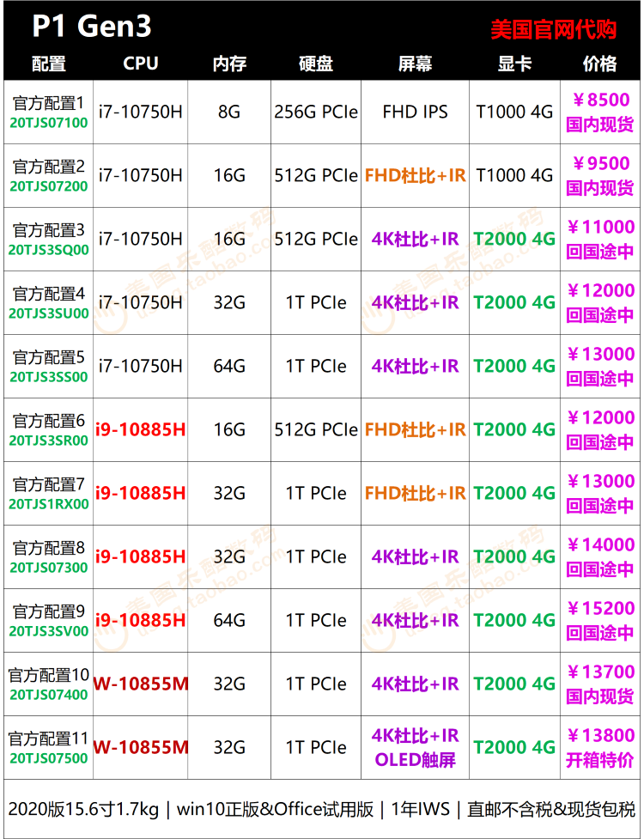Viewport: 644px width, 839px height.
Task: Select the ¥15200 price cell
Action: pos(600,620)
